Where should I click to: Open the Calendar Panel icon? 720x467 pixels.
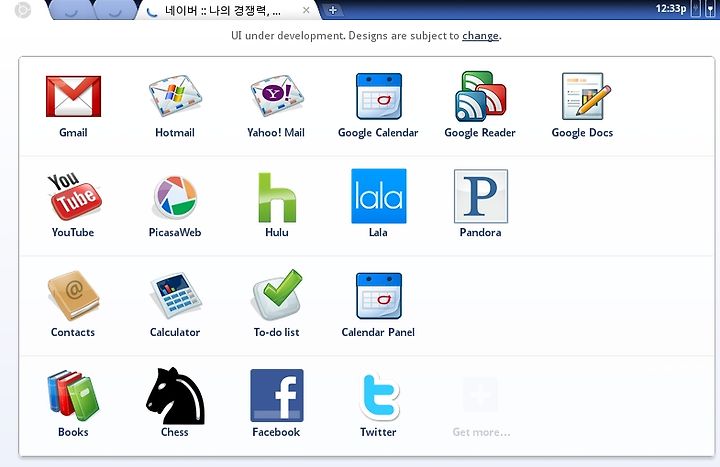click(x=379, y=296)
